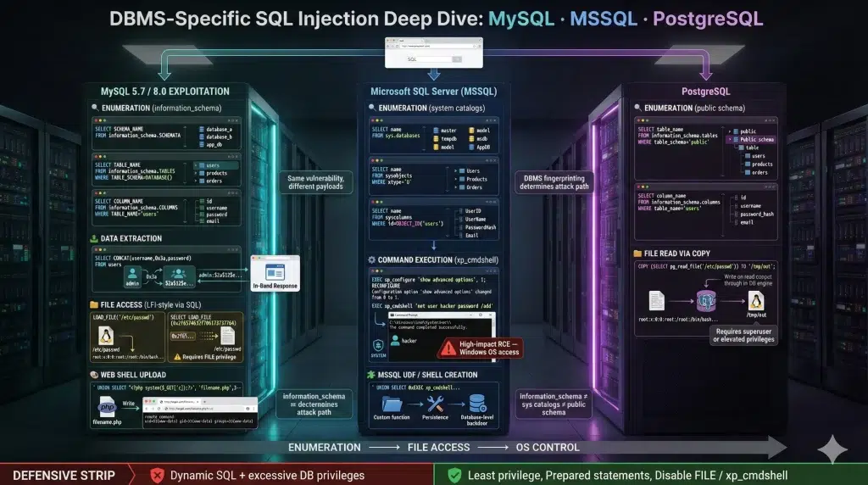868x485 pixels.
Task: Click the penguin icon above /tmp/out
Action: click(756, 301)
